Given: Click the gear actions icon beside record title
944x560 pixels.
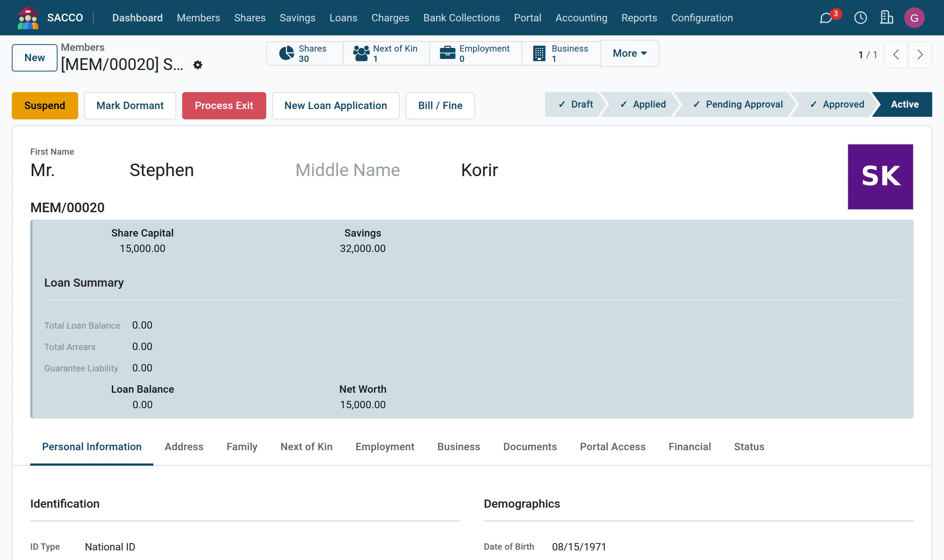Looking at the screenshot, I should [198, 65].
